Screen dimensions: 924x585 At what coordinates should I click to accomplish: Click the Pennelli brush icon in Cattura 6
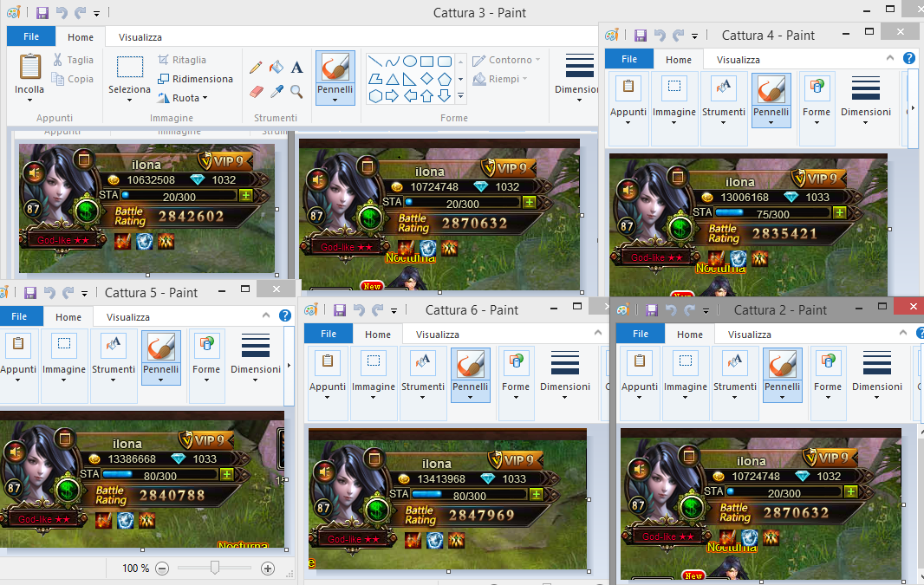coord(470,362)
